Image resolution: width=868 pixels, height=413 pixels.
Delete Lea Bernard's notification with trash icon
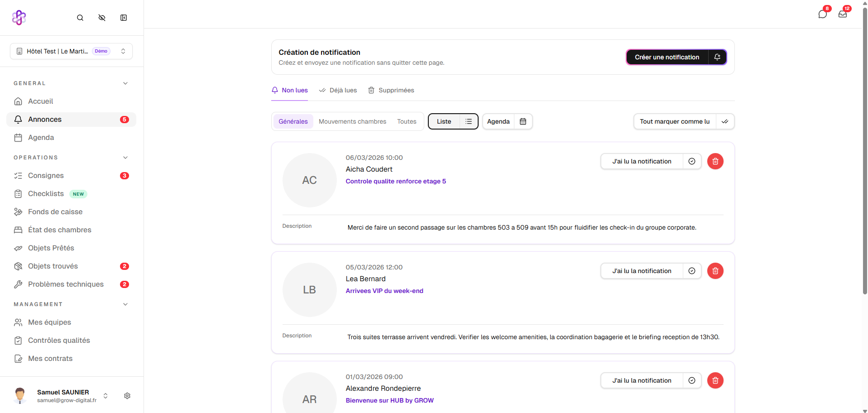[x=715, y=271]
